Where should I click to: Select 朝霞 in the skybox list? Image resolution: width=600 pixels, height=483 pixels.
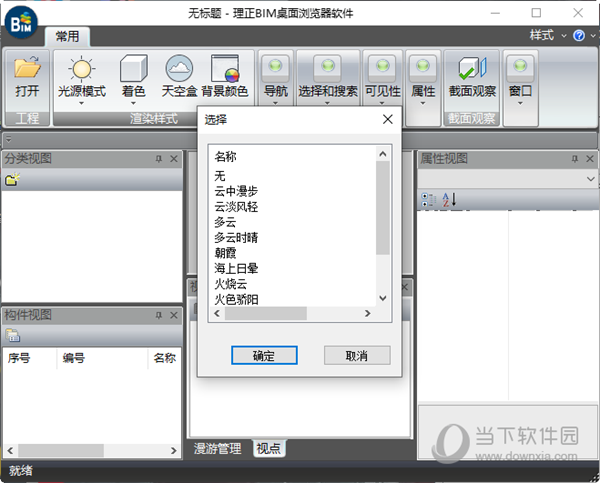225,253
